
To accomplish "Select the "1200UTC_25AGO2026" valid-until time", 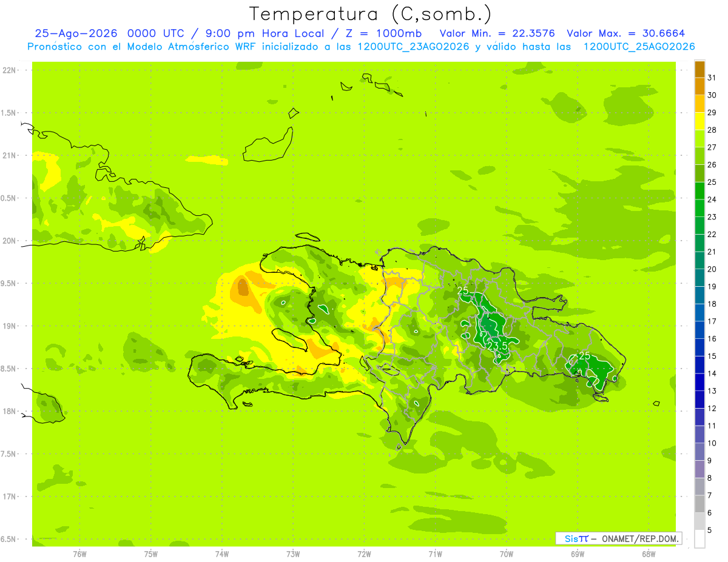I will coord(639,47).
